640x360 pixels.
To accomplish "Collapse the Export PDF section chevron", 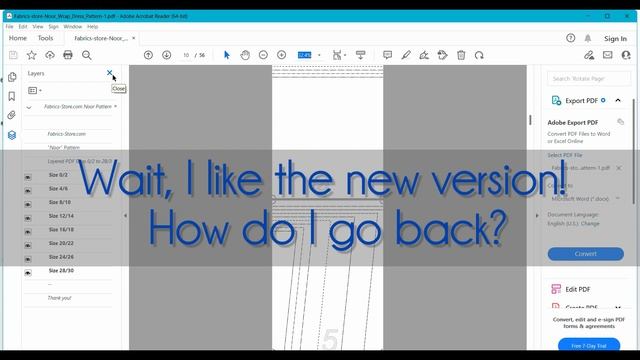I will (x=618, y=100).
